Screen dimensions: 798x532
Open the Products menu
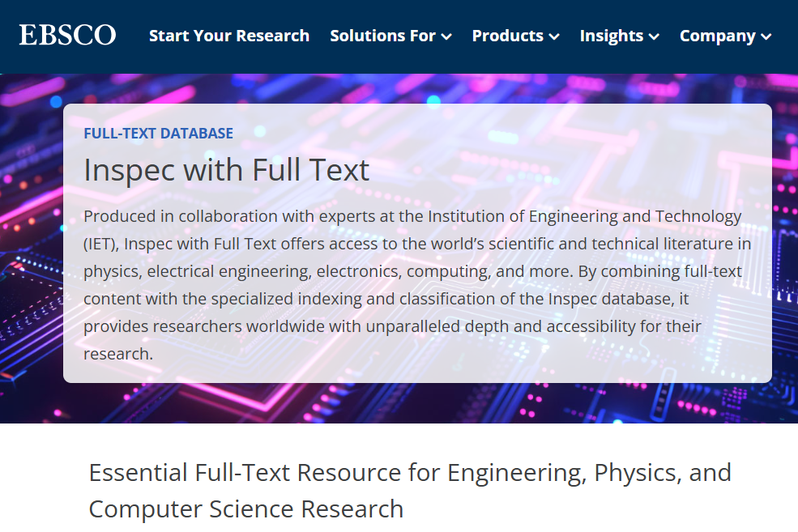point(515,36)
